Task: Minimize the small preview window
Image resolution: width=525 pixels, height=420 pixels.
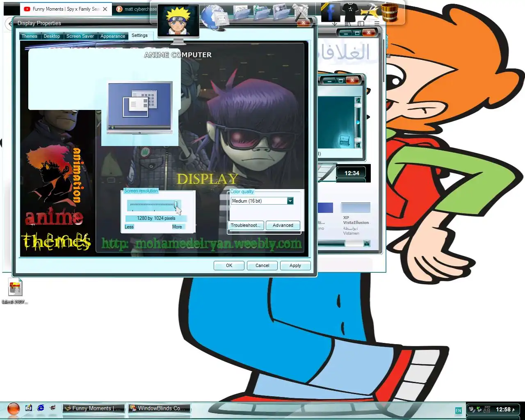Action: point(329,80)
